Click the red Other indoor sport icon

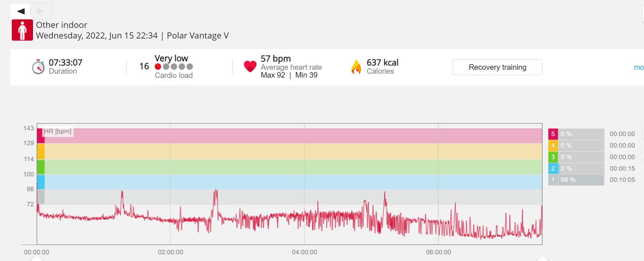pos(22,30)
